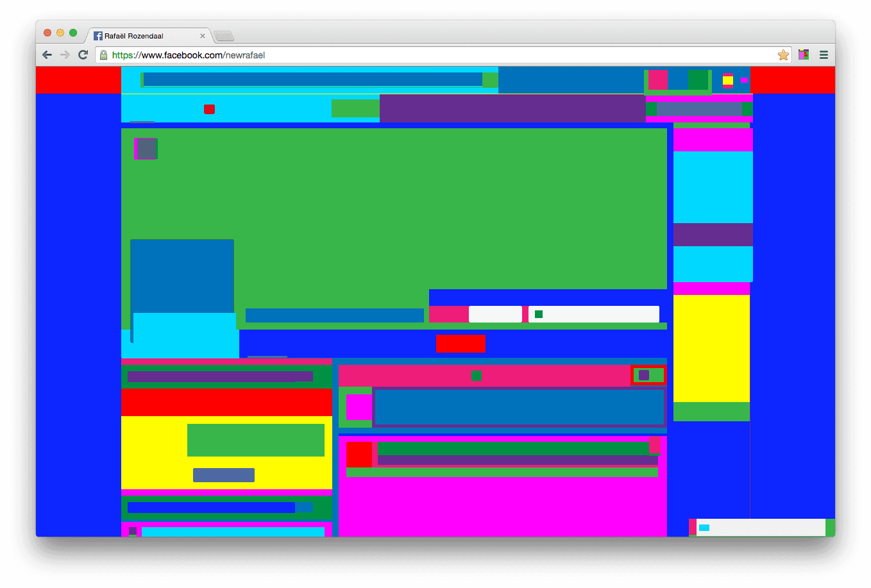Viewport: 871px width, 588px height.
Task: Click the slate-blue button in the yellow panel
Action: click(224, 475)
